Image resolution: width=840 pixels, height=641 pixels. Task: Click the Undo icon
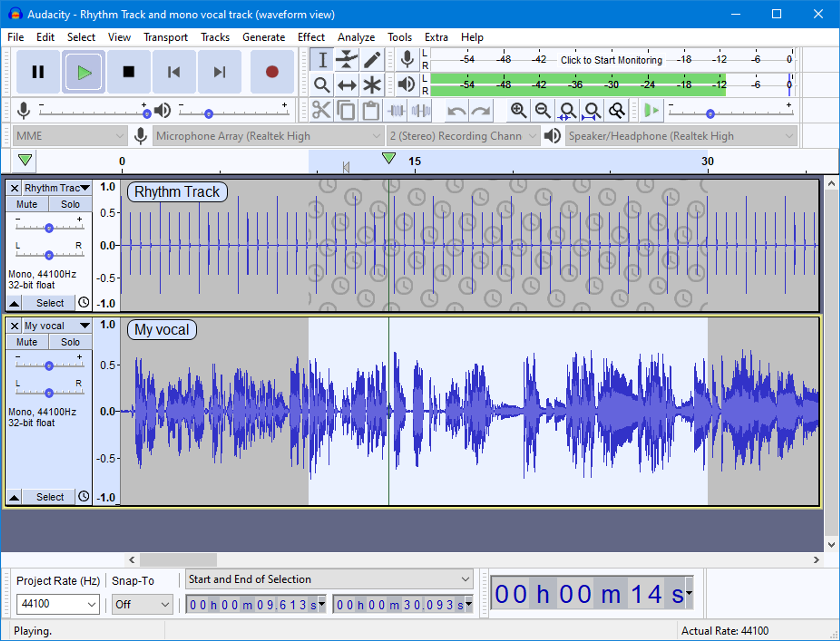point(457,110)
